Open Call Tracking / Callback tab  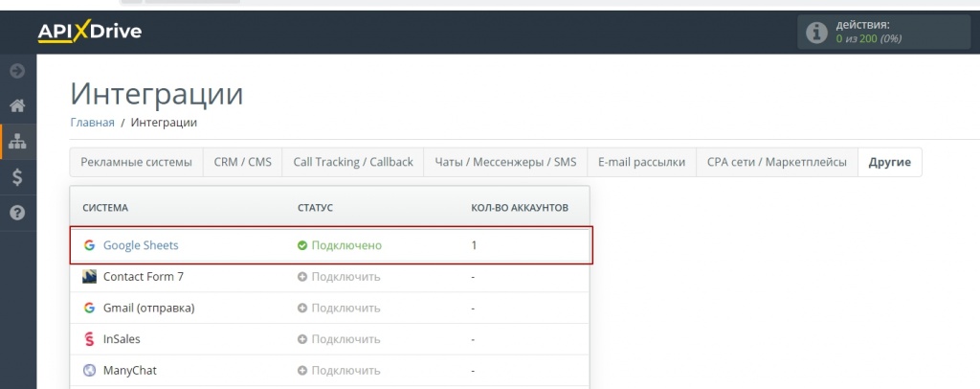(353, 162)
